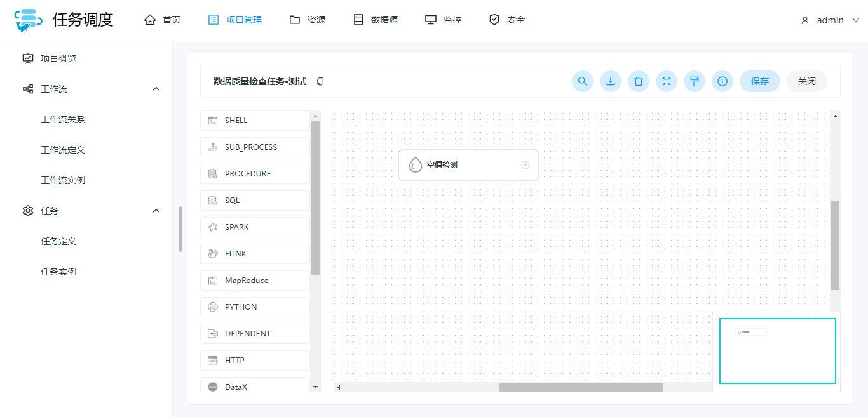Select the SHELL task type icon
The height and width of the screenshot is (417, 868).
point(213,120)
